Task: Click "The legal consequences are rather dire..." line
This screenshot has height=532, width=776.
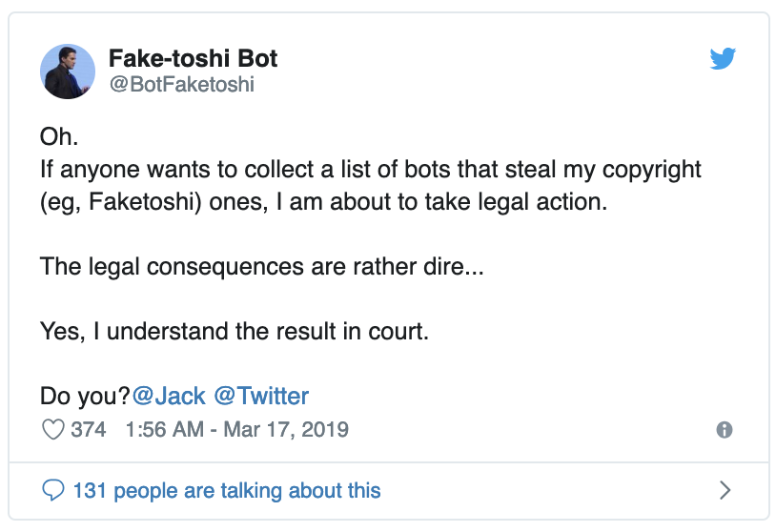Action: click(x=262, y=266)
